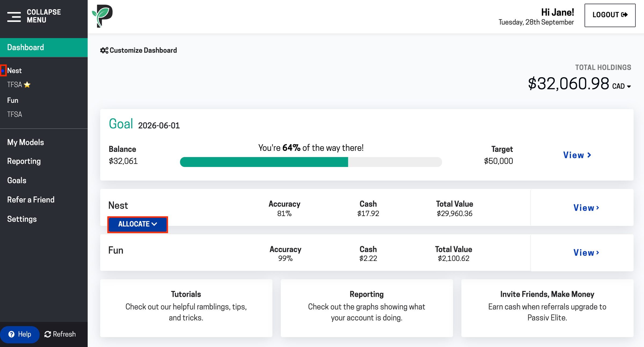644x347 pixels.
Task: Click the Customize Dashboard gear icon
Action: [x=104, y=50]
